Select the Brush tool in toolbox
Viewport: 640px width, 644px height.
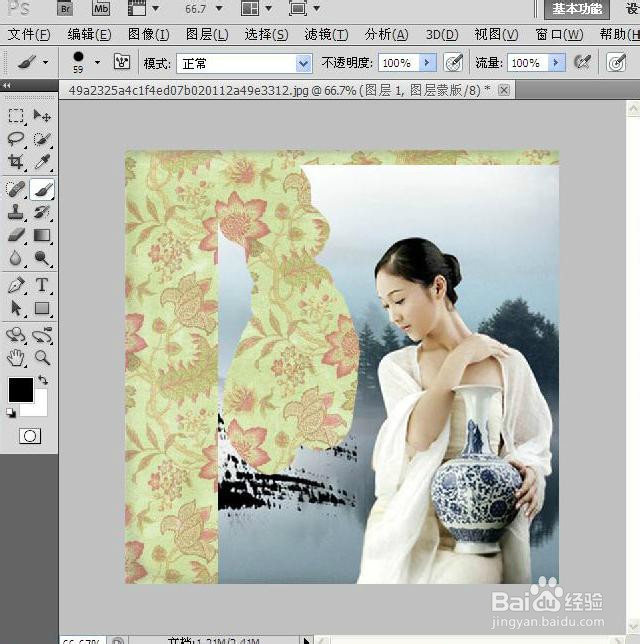tap(42, 189)
